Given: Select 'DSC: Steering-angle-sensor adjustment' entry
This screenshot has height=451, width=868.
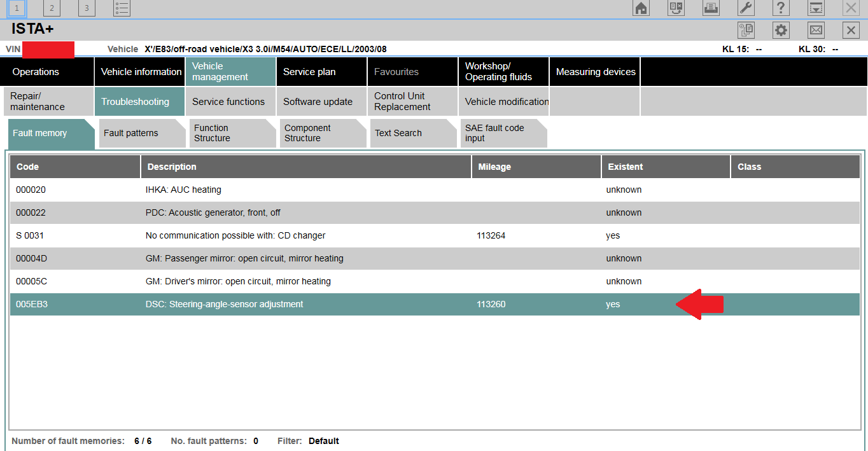Looking at the screenshot, I should pyautogui.click(x=224, y=305).
